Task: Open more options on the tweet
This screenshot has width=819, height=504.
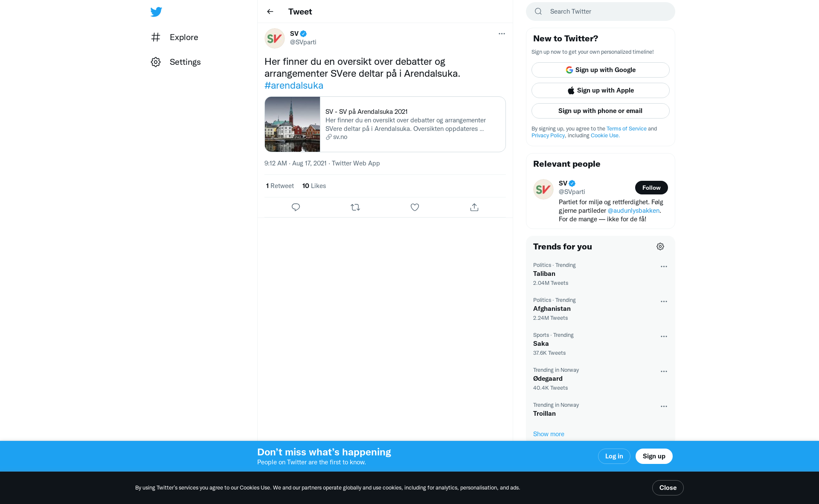Action: [x=502, y=34]
